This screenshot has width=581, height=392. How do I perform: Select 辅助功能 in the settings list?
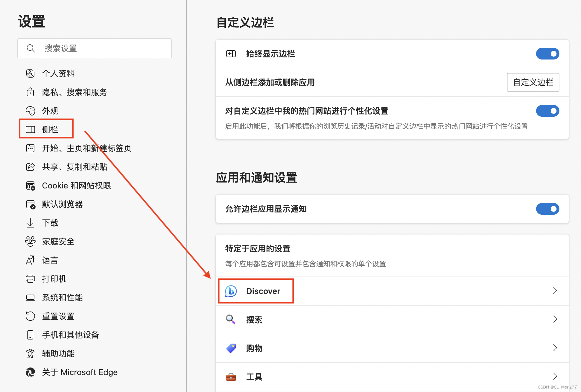pos(58,353)
